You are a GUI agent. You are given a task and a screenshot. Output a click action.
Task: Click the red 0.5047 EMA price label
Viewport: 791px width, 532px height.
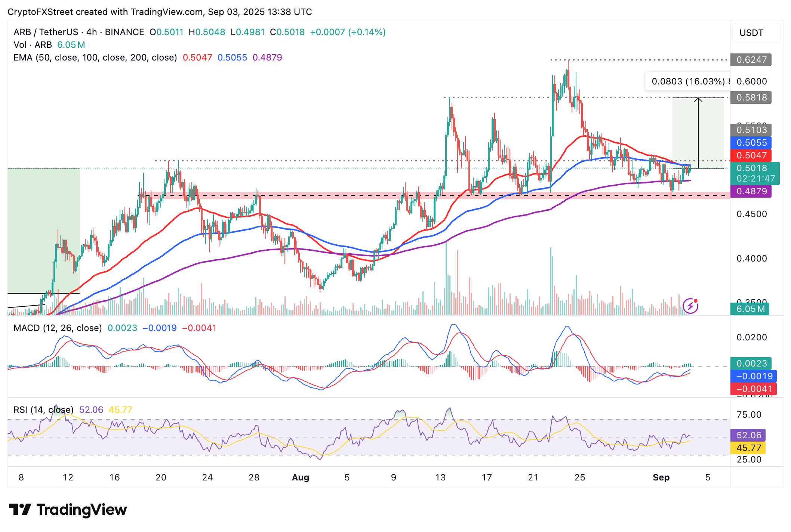[751, 155]
